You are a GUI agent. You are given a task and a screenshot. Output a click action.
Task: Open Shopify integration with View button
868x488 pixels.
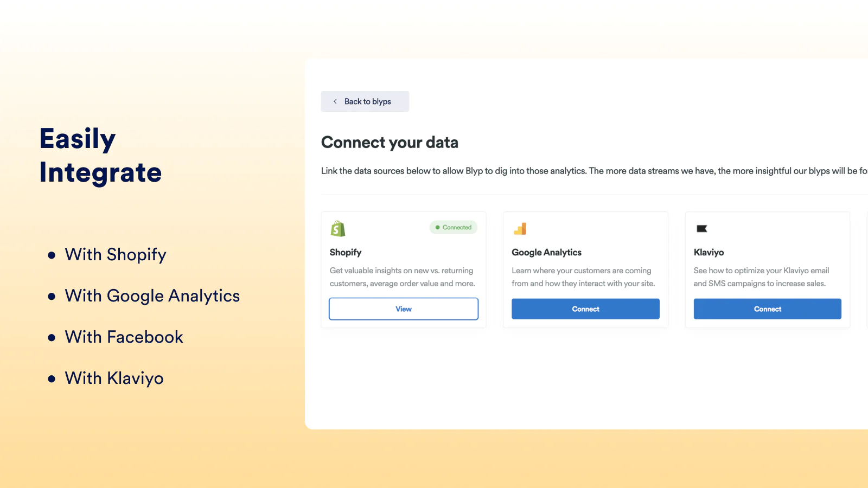pos(404,309)
